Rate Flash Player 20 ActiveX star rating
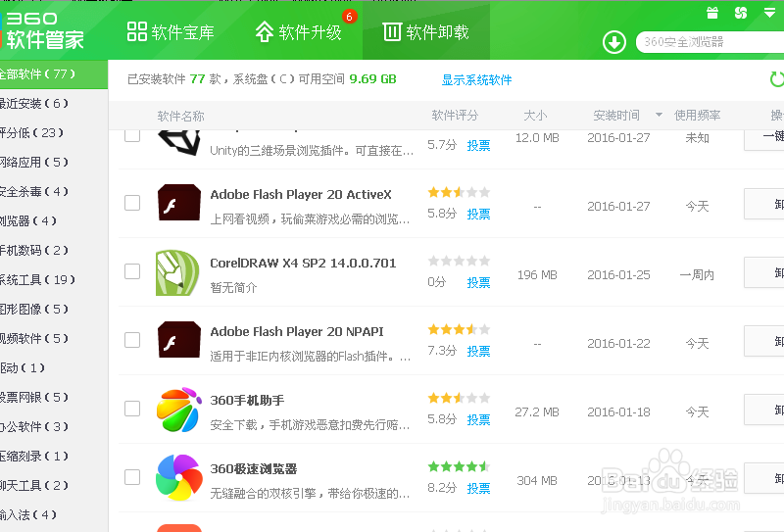The height and width of the screenshot is (532, 784). point(459,192)
